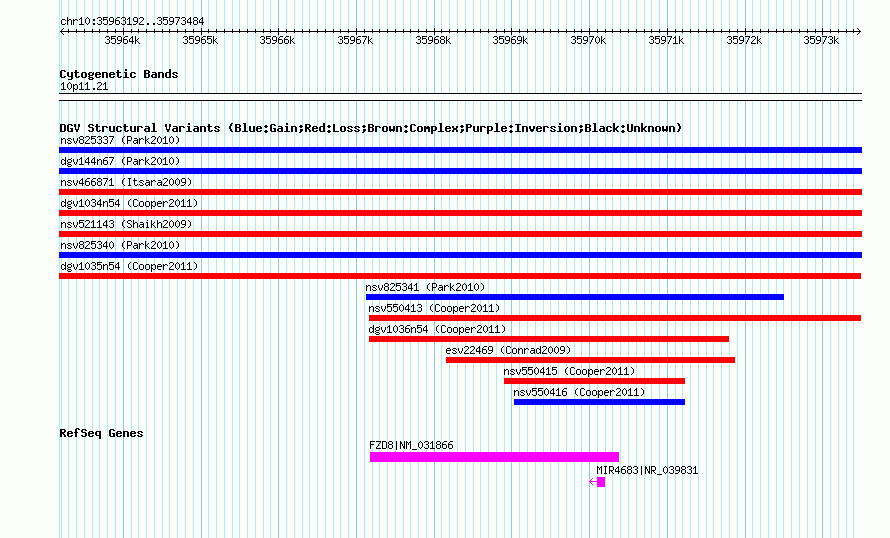Image resolution: width=890 pixels, height=538 pixels.
Task: Click the label 'nsv521143 (Shaikh2009)'
Action: click(x=126, y=224)
